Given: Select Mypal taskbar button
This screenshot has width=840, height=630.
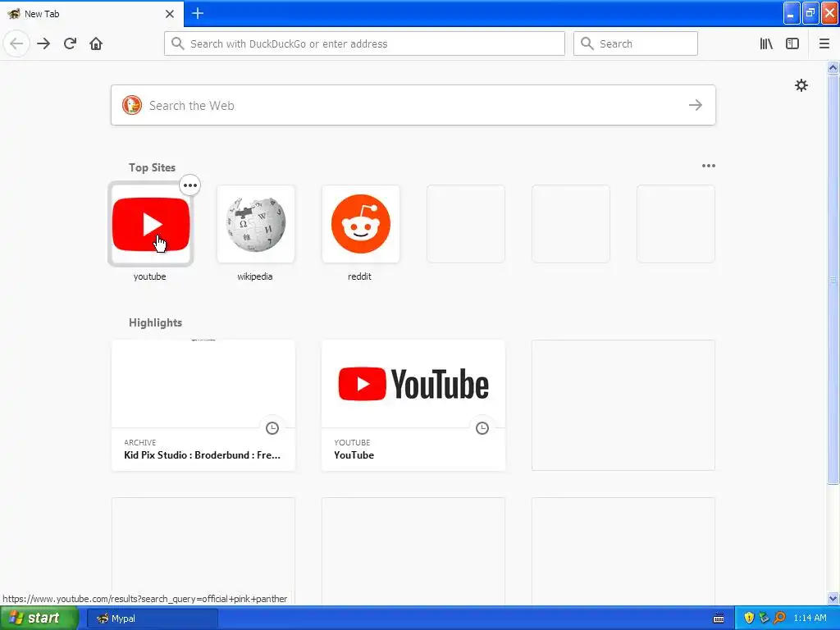Looking at the screenshot, I should pyautogui.click(x=153, y=619).
